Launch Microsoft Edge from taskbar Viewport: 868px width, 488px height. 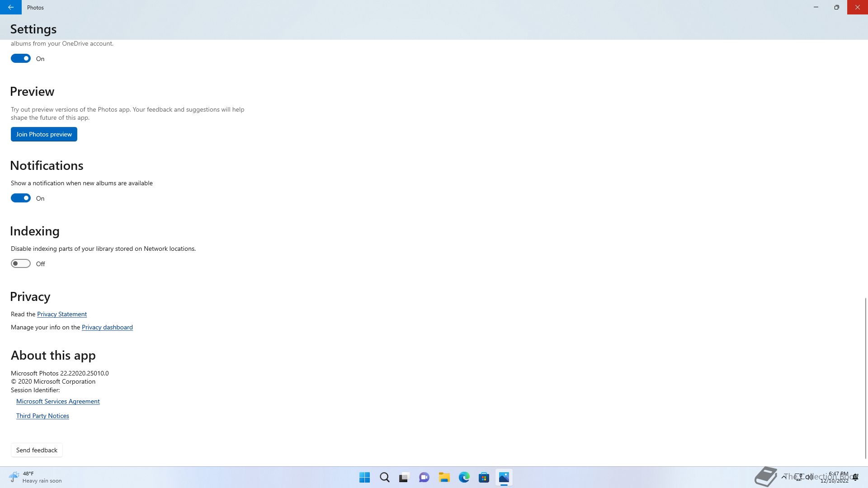coord(464,477)
